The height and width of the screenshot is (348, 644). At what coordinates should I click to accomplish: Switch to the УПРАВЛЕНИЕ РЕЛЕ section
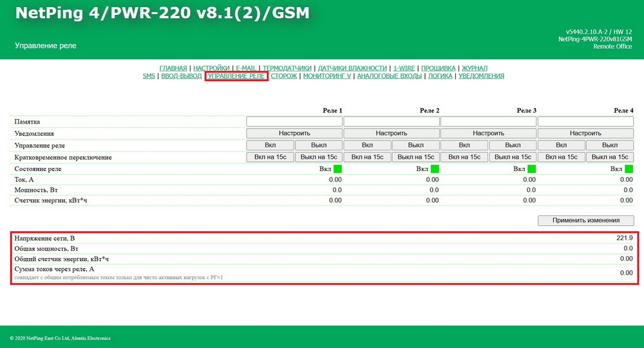(x=236, y=76)
